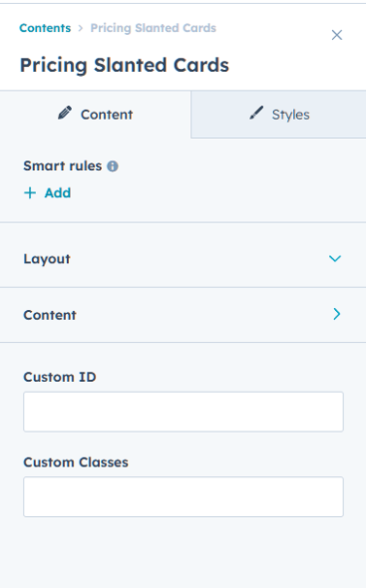
Task: Click the paintbrush icon on Styles tab
Action: click(x=256, y=113)
